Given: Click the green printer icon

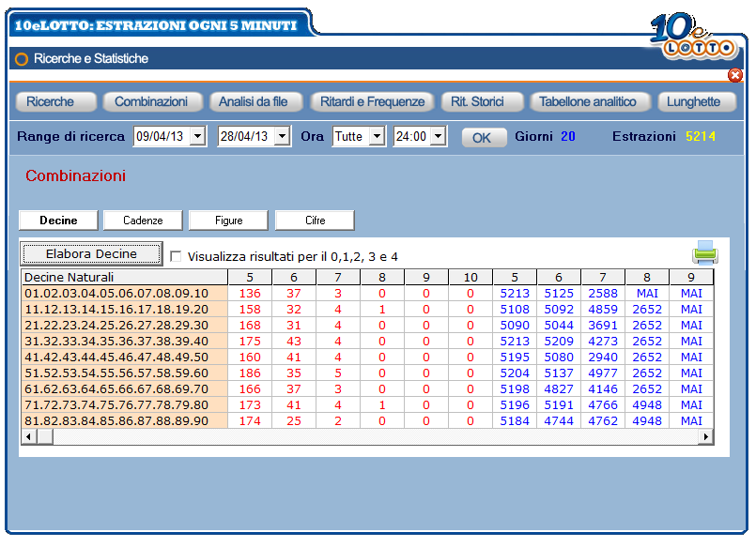Looking at the screenshot, I should (705, 252).
